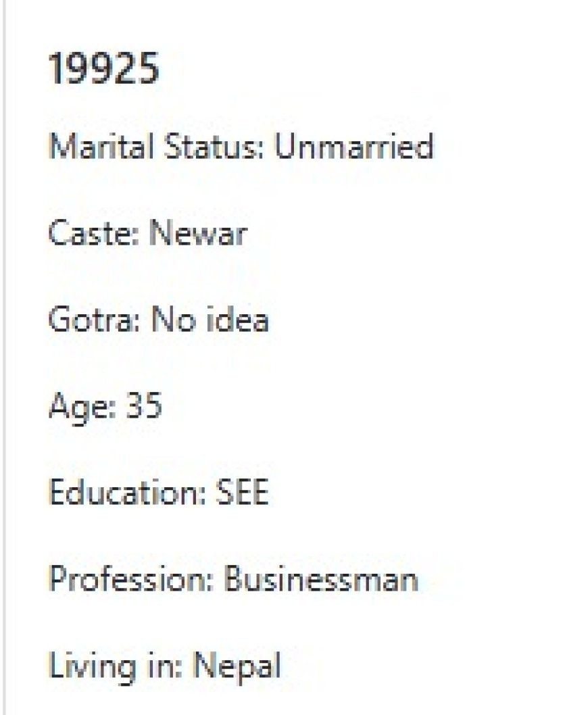Screen dimensions: 588x715
Task: Select the SEE education value
Action: (x=242, y=493)
